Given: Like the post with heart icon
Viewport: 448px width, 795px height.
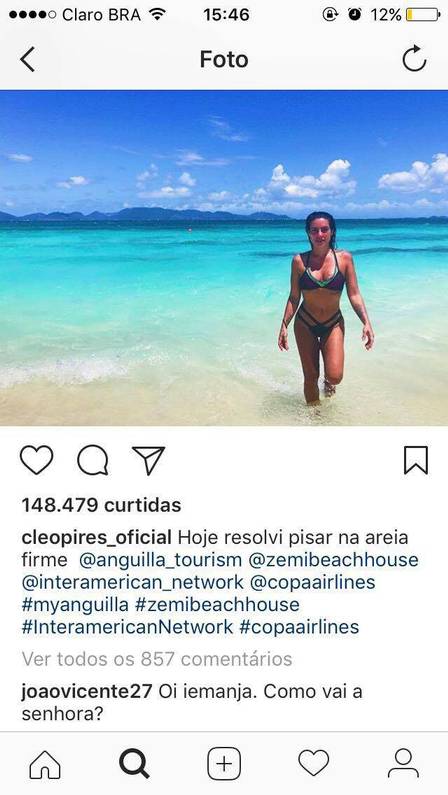Looking at the screenshot, I should coord(36,460).
